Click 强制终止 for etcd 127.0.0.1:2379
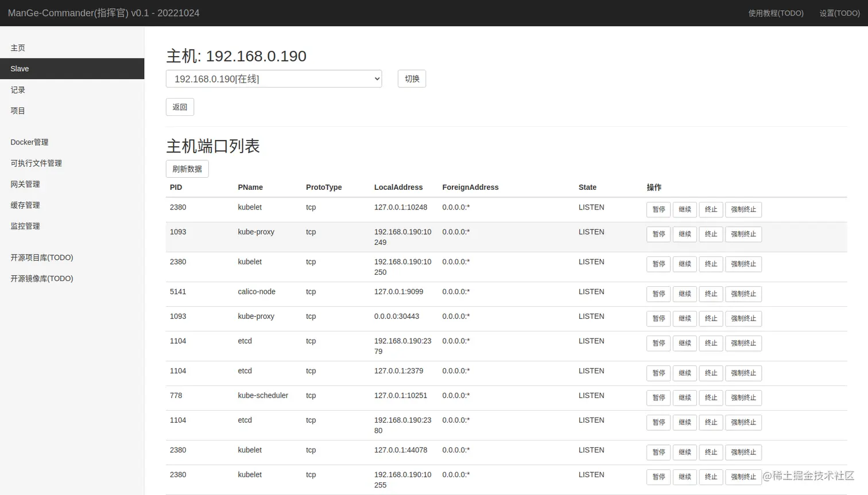Screen dimensions: 868x495 tap(743, 373)
